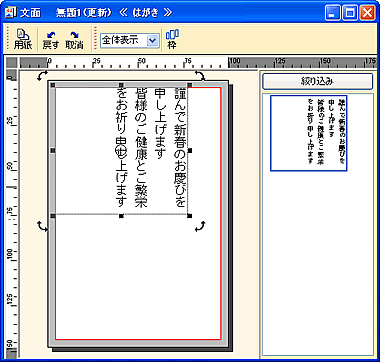Image resolution: width=380 pixels, height=362 pixels.
Task: Maximize the 文面 window
Action: point(350,13)
